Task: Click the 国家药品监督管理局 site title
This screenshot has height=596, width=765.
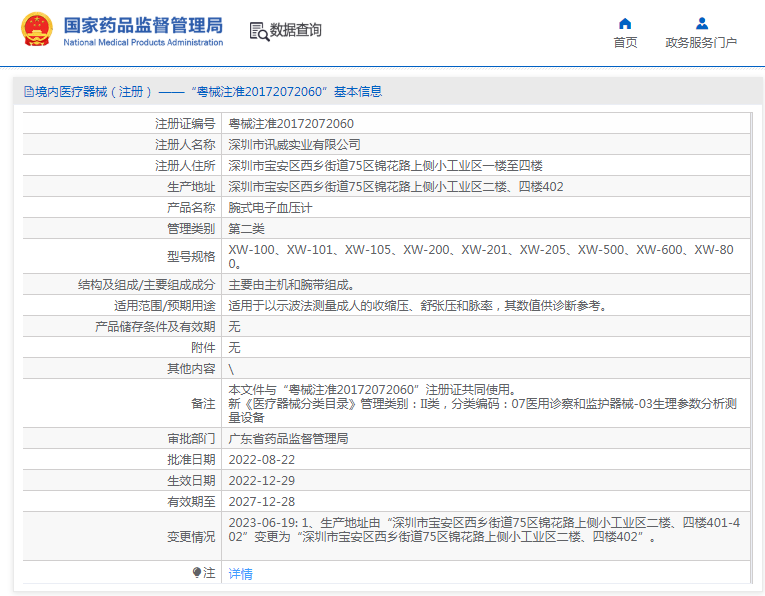Action: pos(143,25)
